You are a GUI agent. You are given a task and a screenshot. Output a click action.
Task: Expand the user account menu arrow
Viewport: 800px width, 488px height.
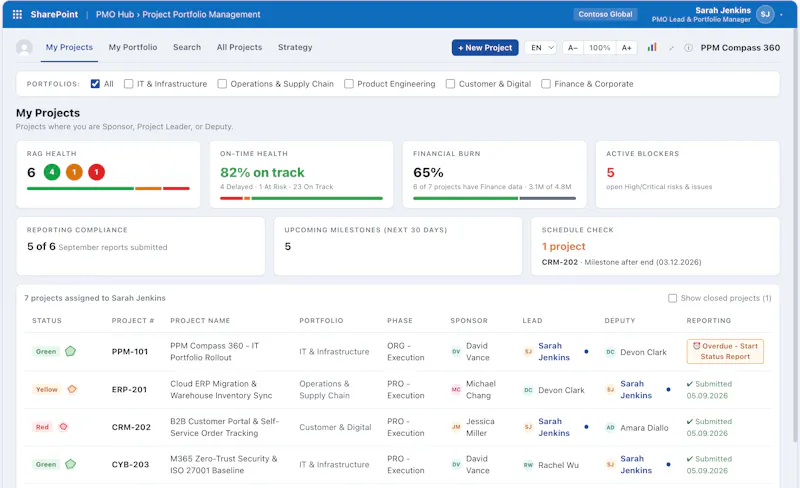pyautogui.click(x=781, y=15)
